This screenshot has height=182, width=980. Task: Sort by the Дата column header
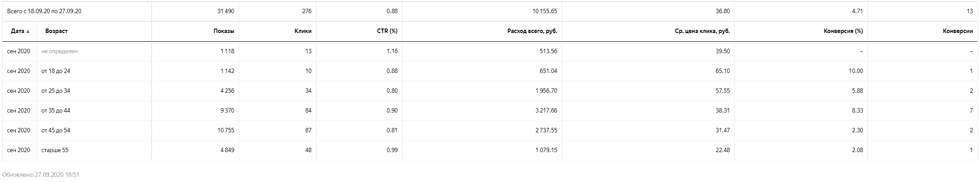click(x=18, y=31)
